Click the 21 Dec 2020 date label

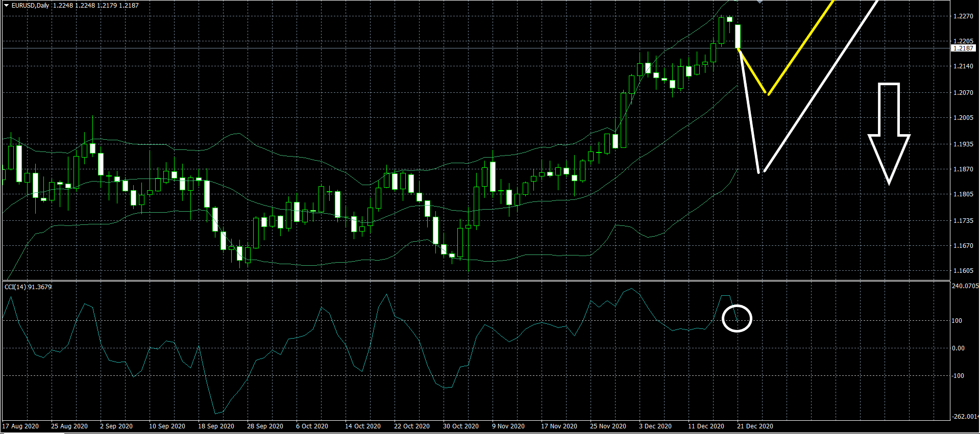pos(755,426)
